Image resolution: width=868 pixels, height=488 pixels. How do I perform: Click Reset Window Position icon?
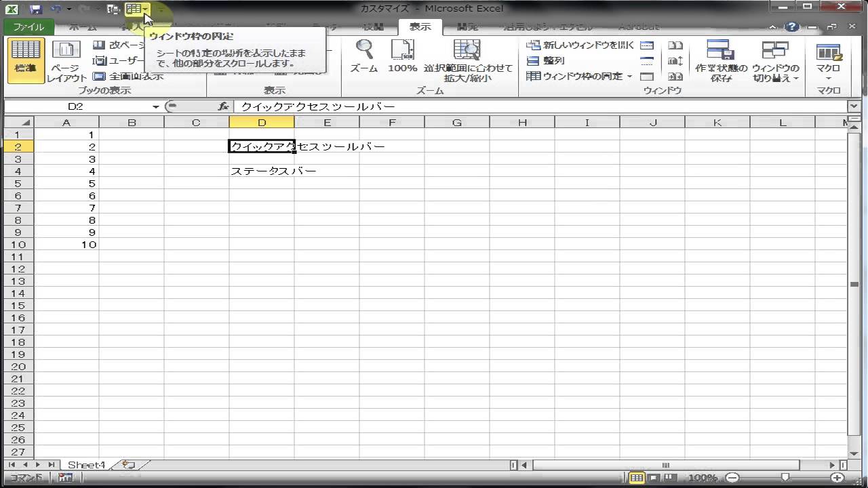click(675, 77)
